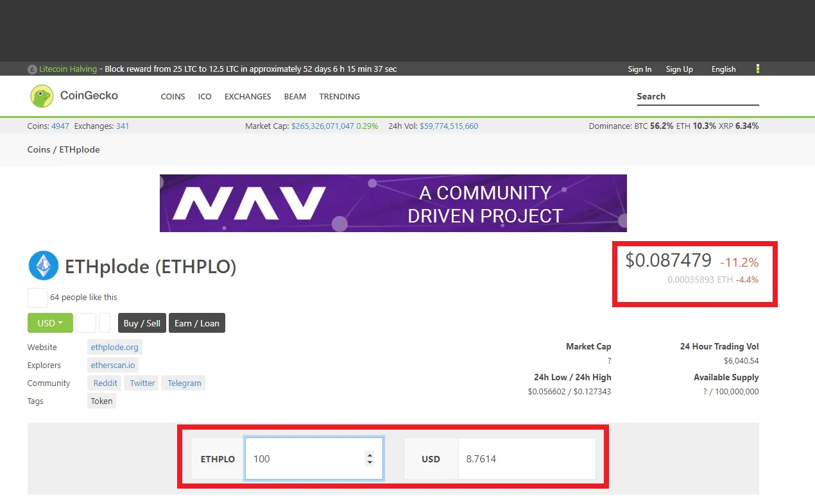Image resolution: width=815 pixels, height=504 pixels.
Task: Click the -4.4% ETH change text
Action: [x=747, y=280]
